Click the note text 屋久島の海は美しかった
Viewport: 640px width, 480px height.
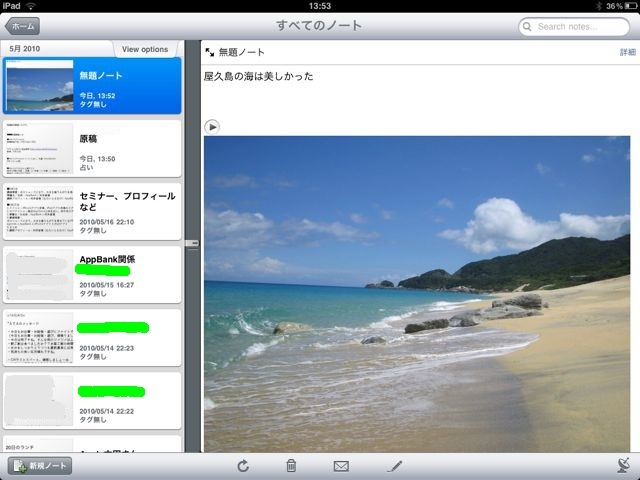pyautogui.click(x=259, y=76)
